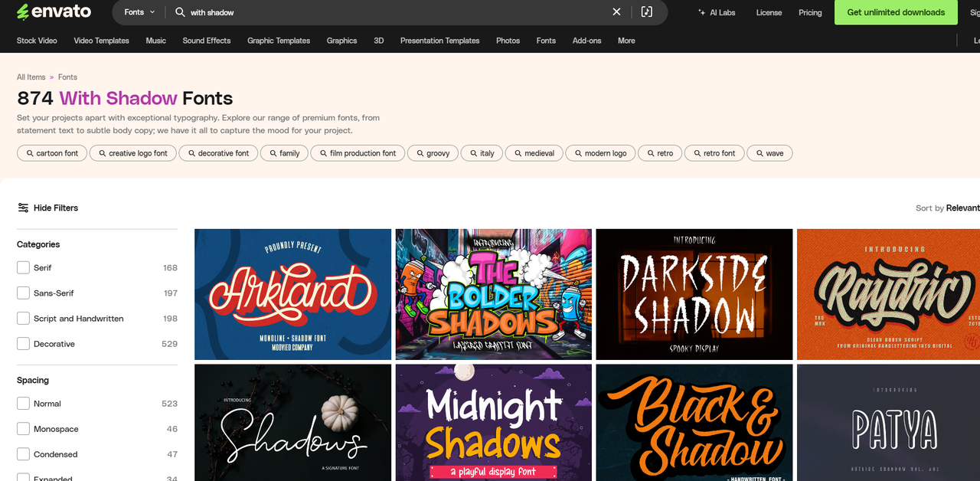Select 'italy' search tag
The image size is (980, 481).
[482, 153]
